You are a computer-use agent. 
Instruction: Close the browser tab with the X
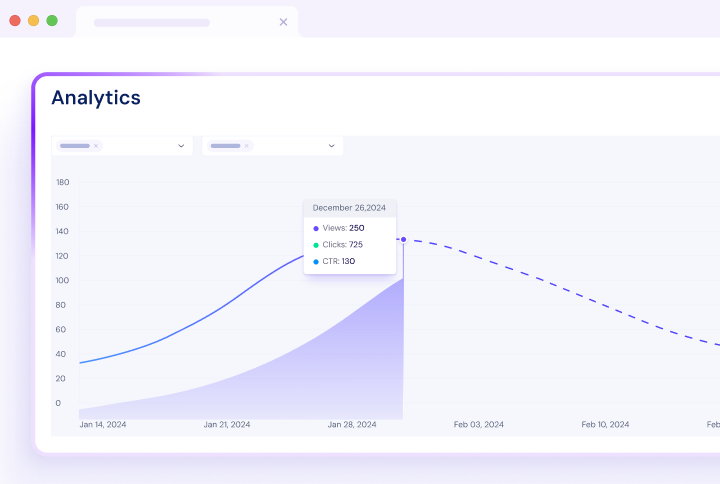(x=283, y=22)
